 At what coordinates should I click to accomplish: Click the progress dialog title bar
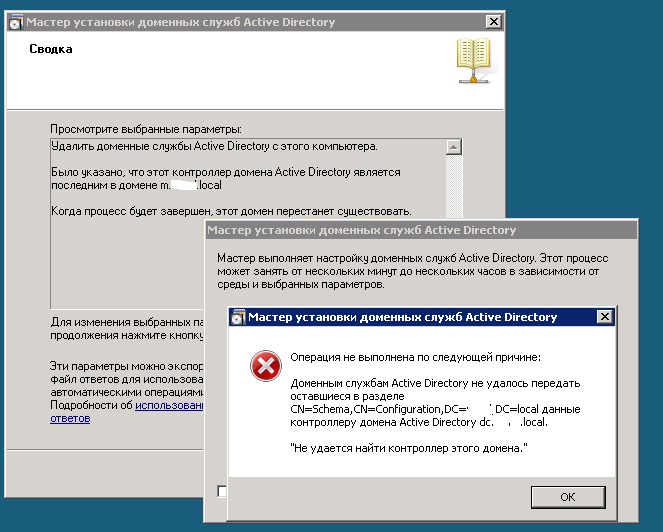[x=421, y=230]
